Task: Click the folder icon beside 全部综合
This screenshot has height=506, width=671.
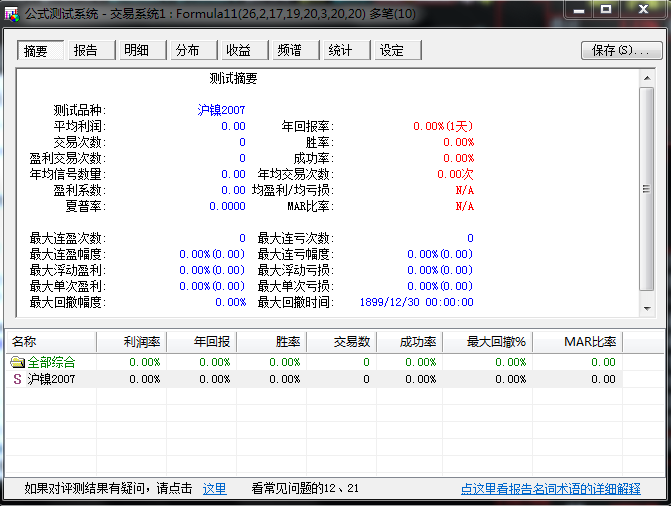Action: pos(18,363)
